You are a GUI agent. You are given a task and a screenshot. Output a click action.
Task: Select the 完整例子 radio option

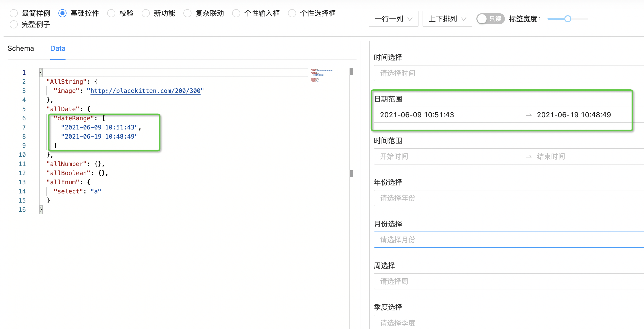14,24
